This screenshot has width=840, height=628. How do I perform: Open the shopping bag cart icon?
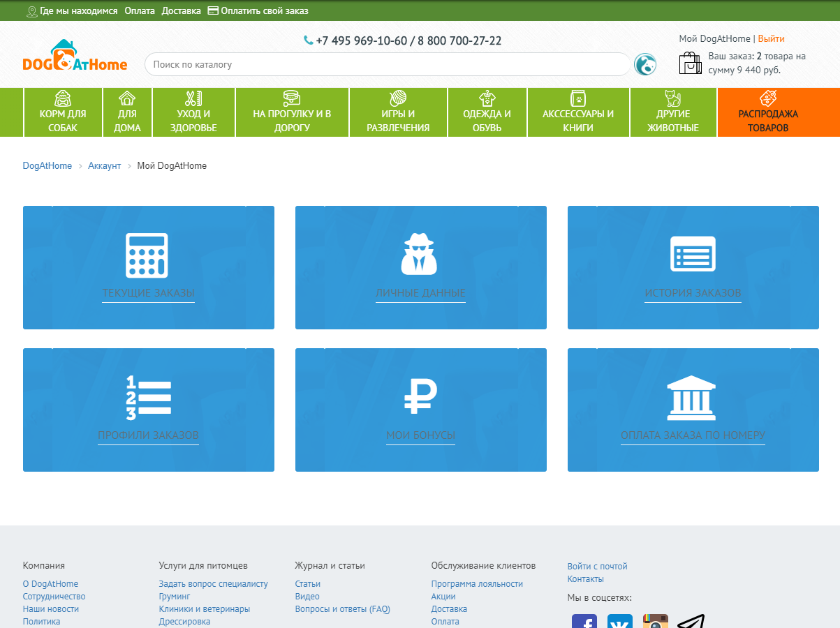tap(690, 63)
